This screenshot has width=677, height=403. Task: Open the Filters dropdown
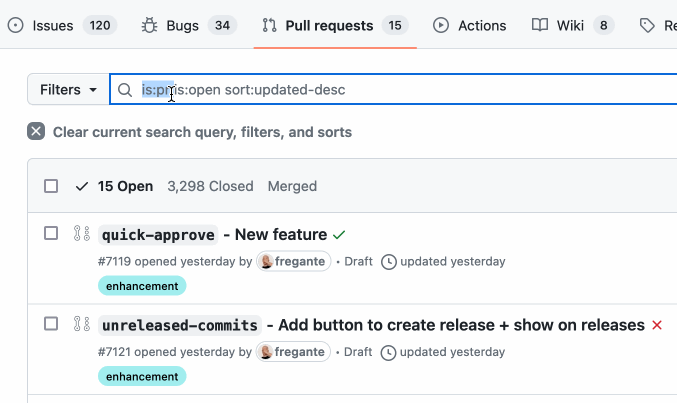tap(68, 89)
